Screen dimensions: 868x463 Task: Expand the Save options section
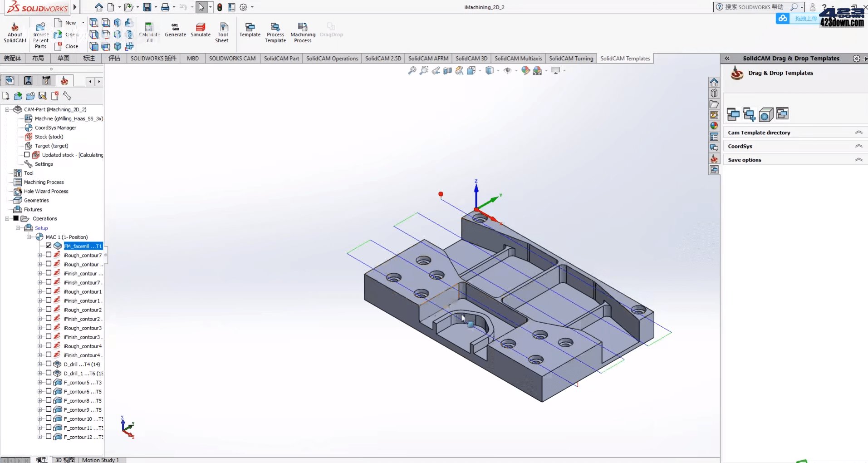click(x=859, y=159)
